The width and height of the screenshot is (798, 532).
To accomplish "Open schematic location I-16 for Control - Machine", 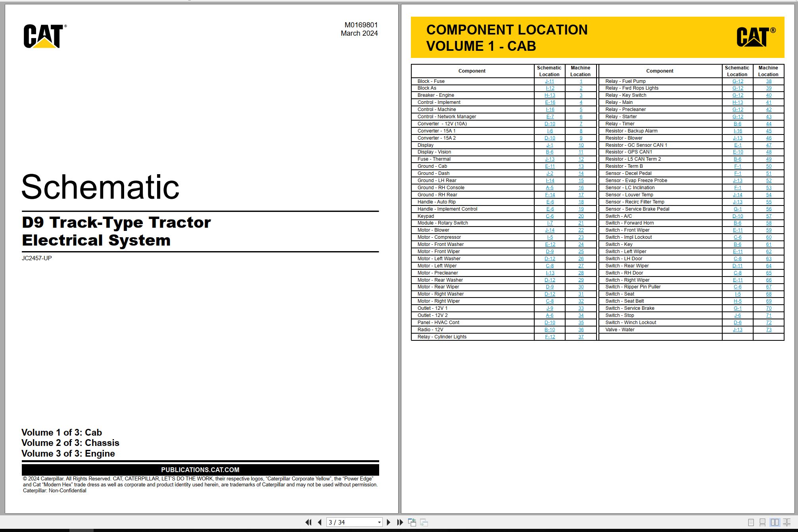I will 550,109.
